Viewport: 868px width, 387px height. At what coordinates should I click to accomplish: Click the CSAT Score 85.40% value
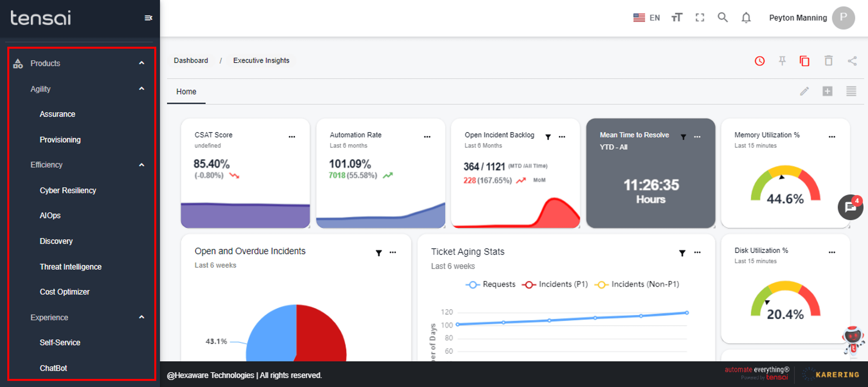click(x=211, y=164)
